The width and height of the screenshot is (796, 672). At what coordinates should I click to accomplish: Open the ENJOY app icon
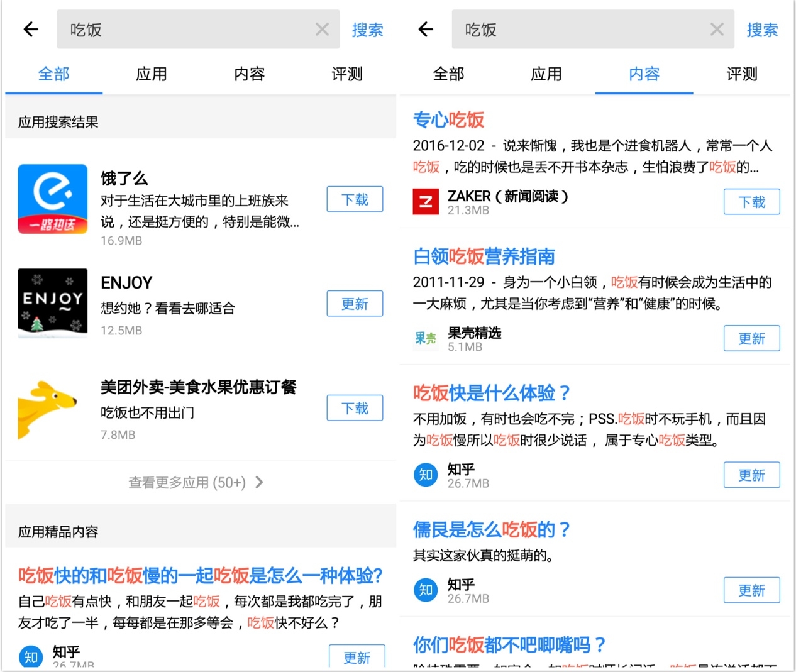click(53, 304)
